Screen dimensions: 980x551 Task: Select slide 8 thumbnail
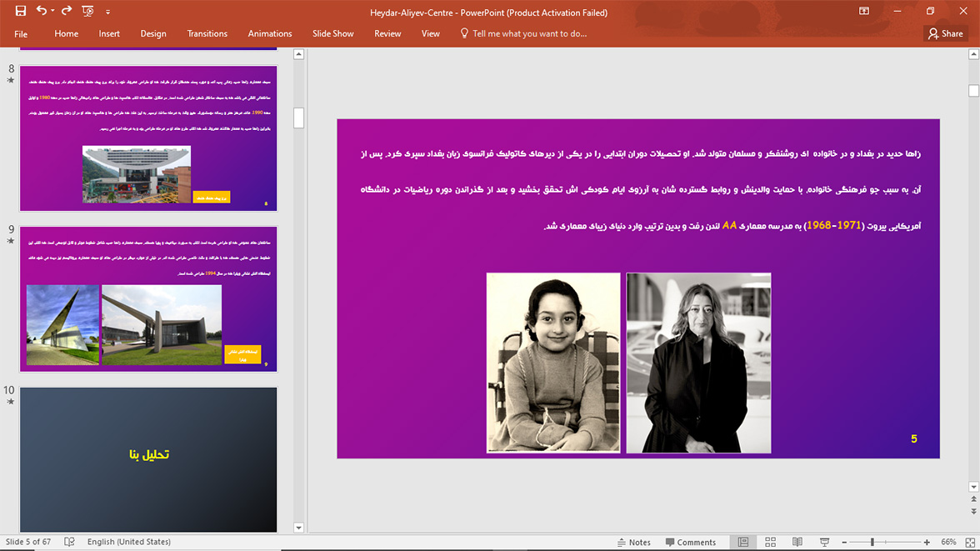148,138
